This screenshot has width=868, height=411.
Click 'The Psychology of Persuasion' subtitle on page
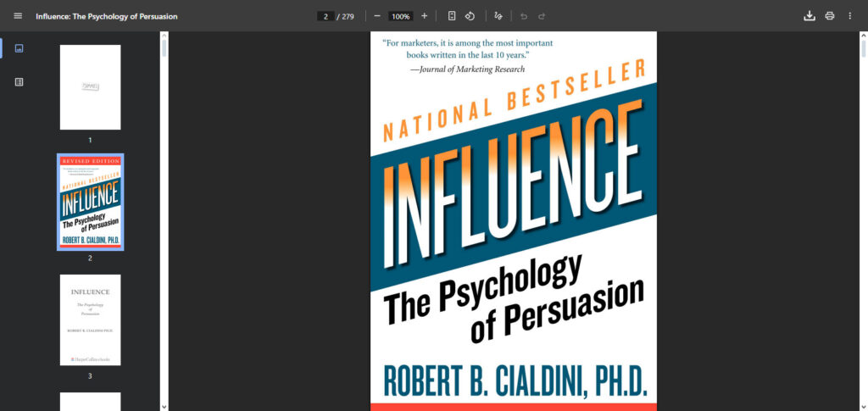coord(513,298)
